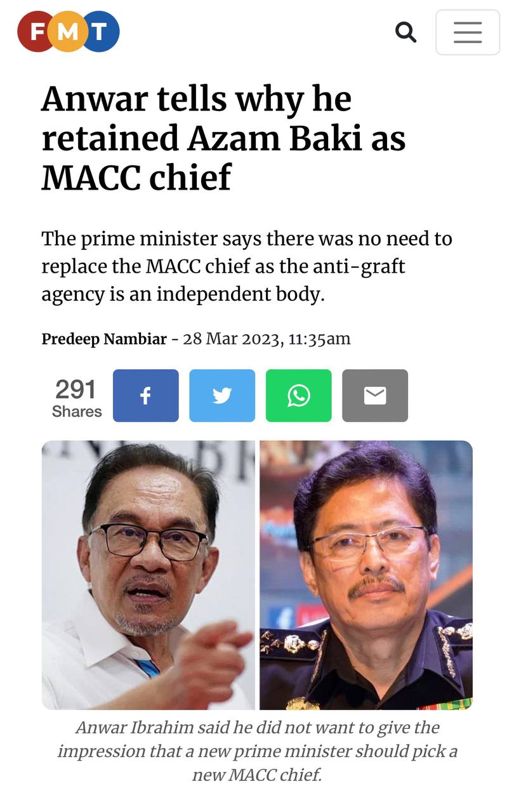This screenshot has width=514, height=812.
Task: Click the red F circle in logo
Action: coord(37,32)
